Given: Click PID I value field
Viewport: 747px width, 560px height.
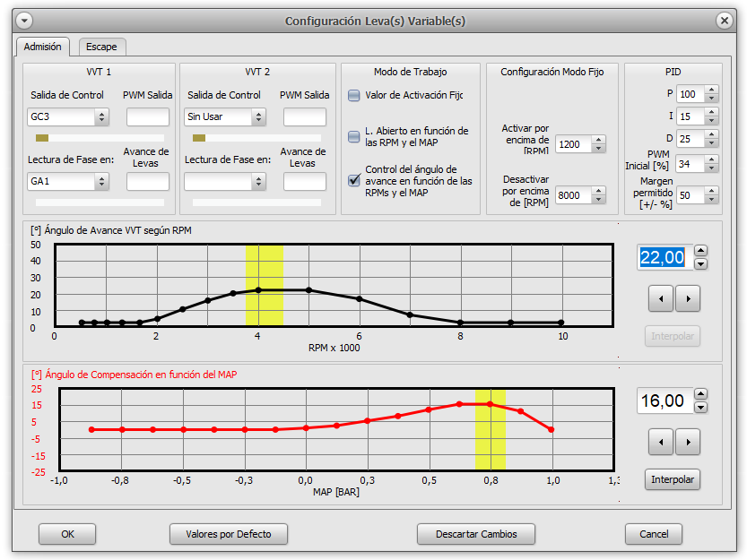Looking at the screenshot, I should click(691, 116).
